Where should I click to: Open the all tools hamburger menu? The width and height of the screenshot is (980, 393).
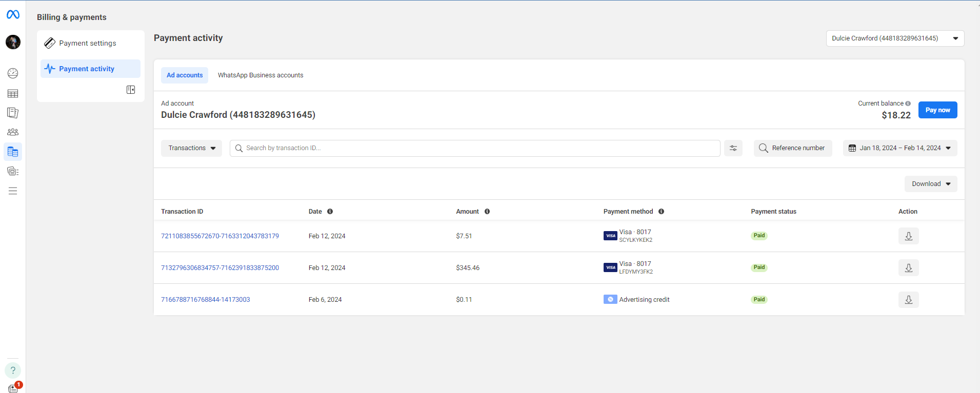(x=13, y=191)
